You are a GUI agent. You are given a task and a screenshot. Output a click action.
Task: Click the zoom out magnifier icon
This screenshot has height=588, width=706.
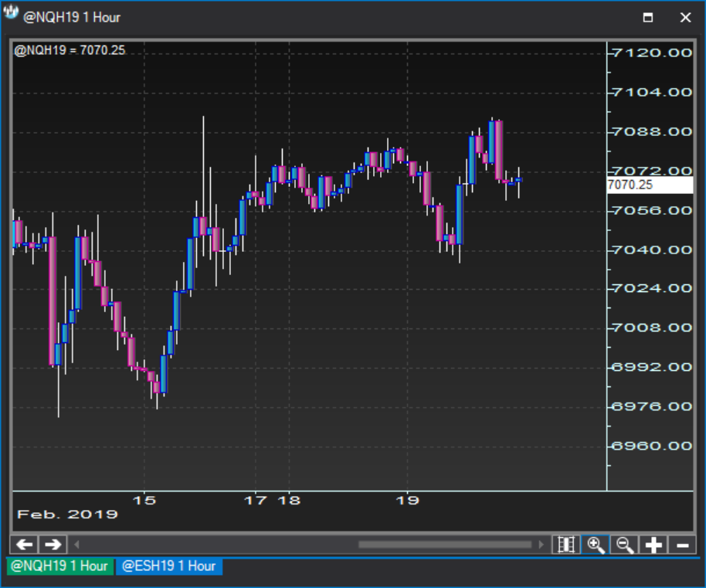(624, 545)
